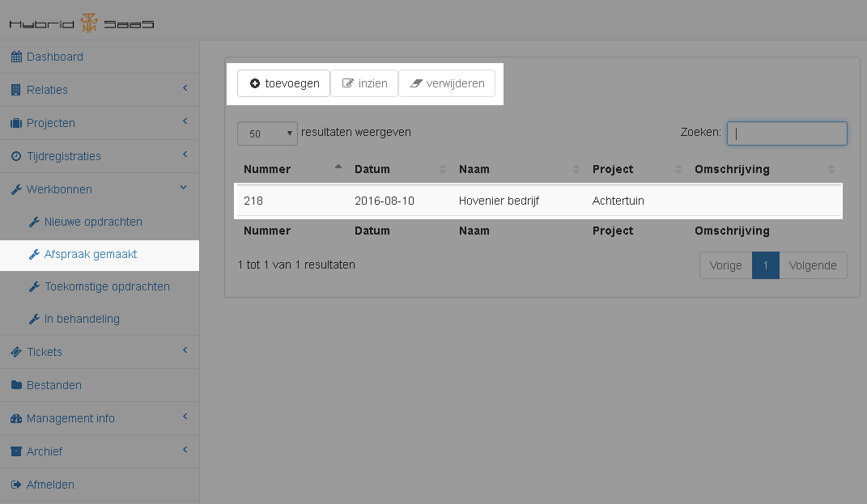The width and height of the screenshot is (867, 504).
Task: Focus the Zoeken search field
Action: pyautogui.click(x=787, y=133)
